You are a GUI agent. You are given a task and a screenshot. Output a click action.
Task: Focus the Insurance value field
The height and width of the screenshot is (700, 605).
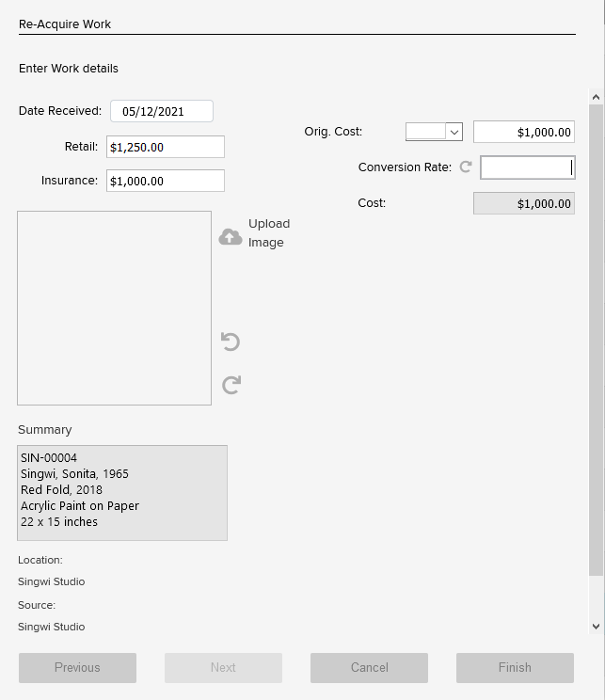click(x=165, y=181)
